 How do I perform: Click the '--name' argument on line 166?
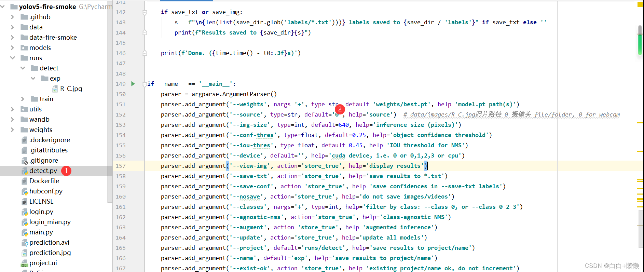(x=243, y=258)
